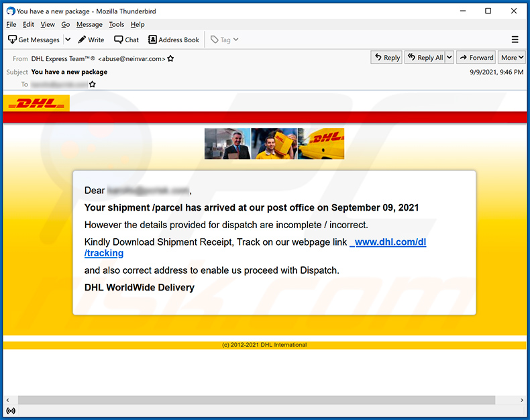Viewport: 530px width, 420px height.
Task: Click the sender name DHL Express Team
Action: click(63, 59)
